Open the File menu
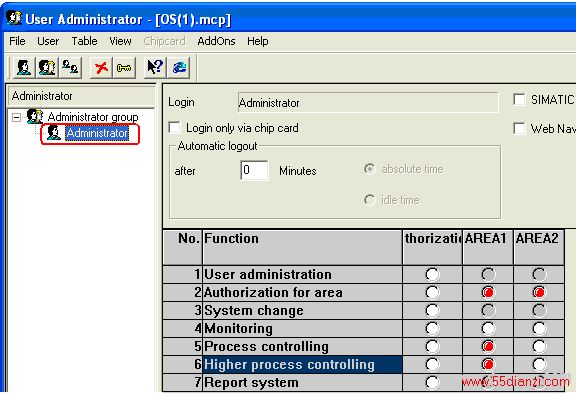Image resolution: width=576 pixels, height=394 pixels. [17, 41]
